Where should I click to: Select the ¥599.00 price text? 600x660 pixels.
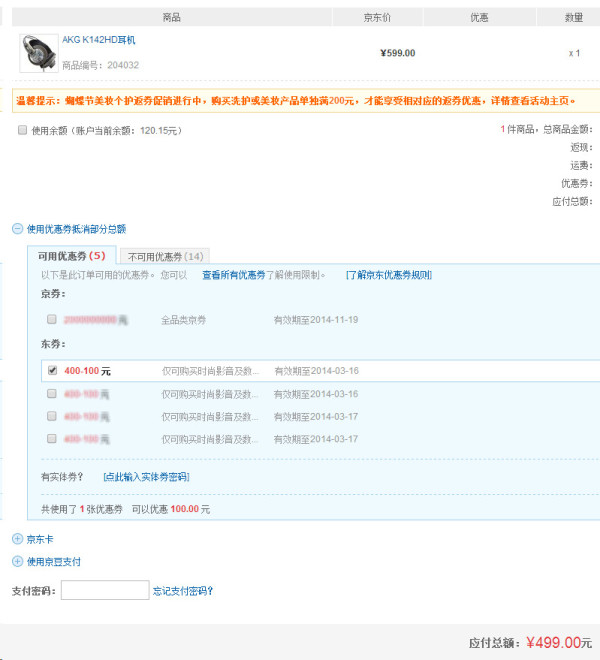[x=397, y=53]
